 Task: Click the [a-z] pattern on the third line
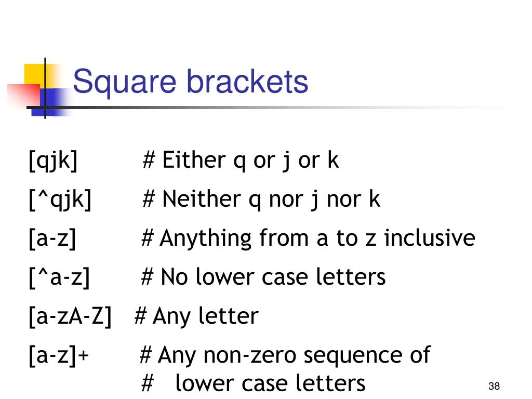click(52, 238)
